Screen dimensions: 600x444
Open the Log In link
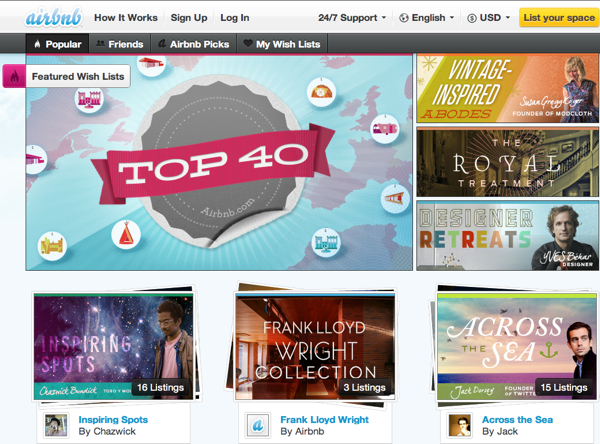[235, 18]
